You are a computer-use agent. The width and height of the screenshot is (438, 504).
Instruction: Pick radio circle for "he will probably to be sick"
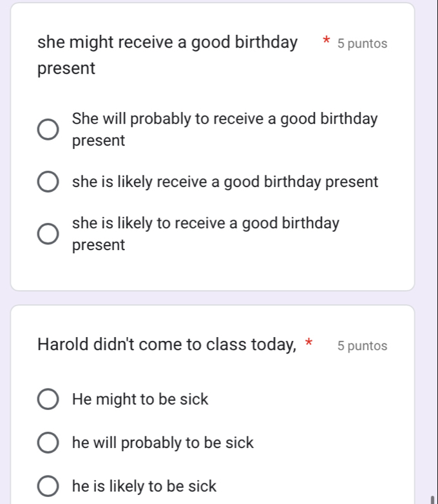pos(48,443)
